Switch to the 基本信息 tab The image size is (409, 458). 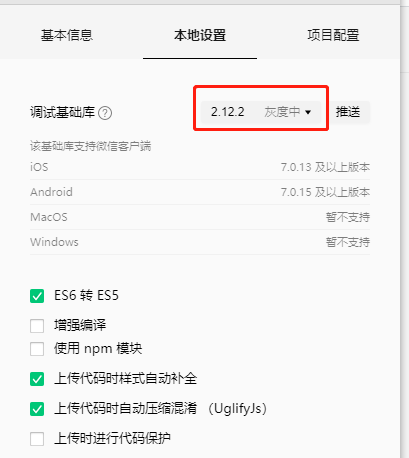pos(67,35)
